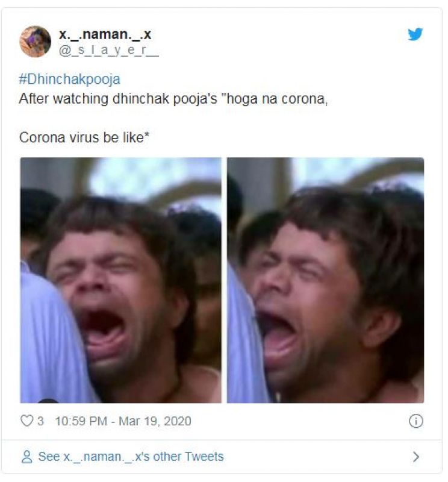Click the 10:59 PM time text
The image size is (448, 482).
pyautogui.click(x=81, y=421)
